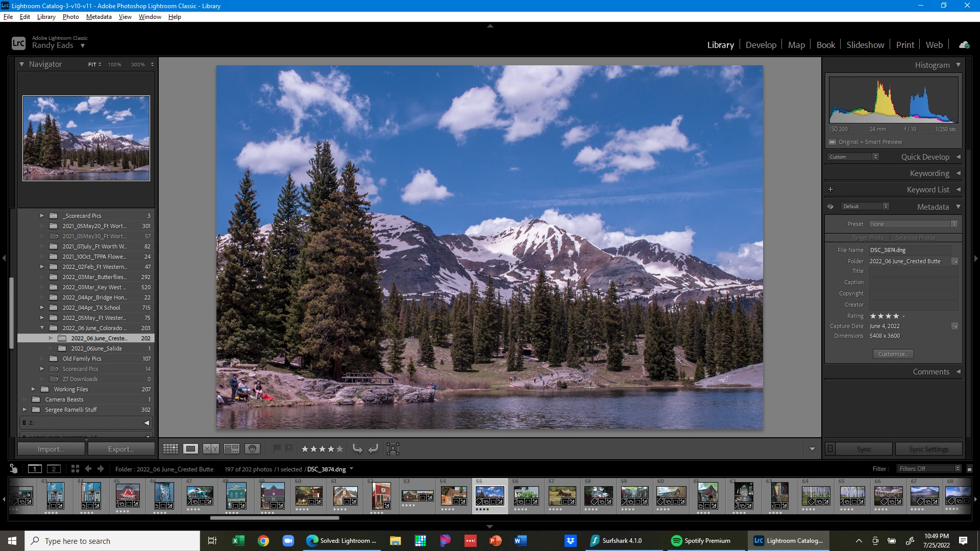Image resolution: width=980 pixels, height=551 pixels.
Task: Expand the Keywording panel
Action: (929, 173)
